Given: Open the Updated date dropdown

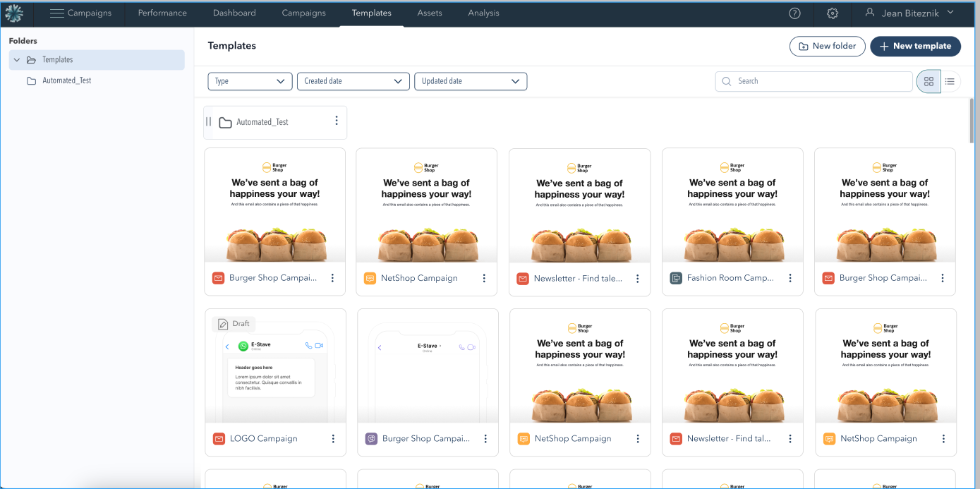Looking at the screenshot, I should 470,82.
